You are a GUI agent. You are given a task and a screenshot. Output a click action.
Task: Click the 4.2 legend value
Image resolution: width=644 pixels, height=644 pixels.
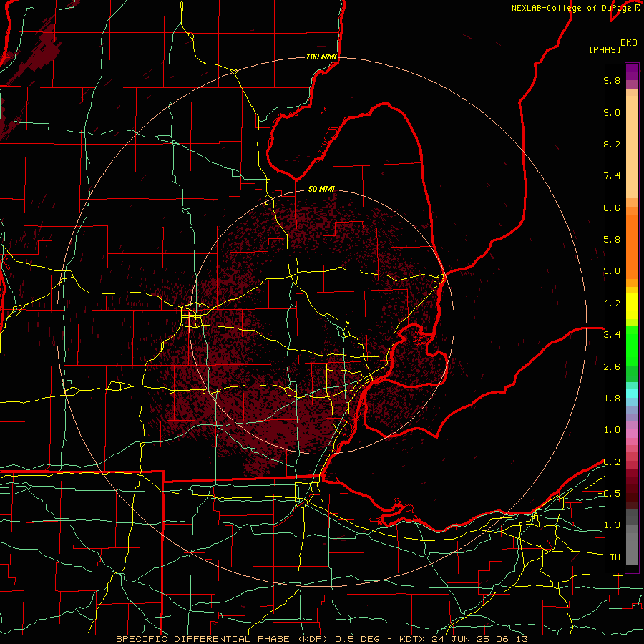(x=612, y=303)
